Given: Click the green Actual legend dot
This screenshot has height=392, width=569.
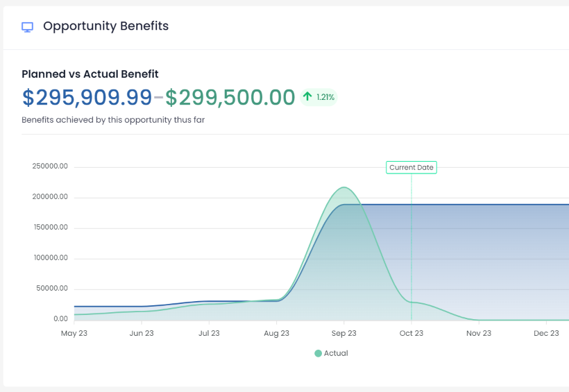Looking at the screenshot, I should point(318,353).
